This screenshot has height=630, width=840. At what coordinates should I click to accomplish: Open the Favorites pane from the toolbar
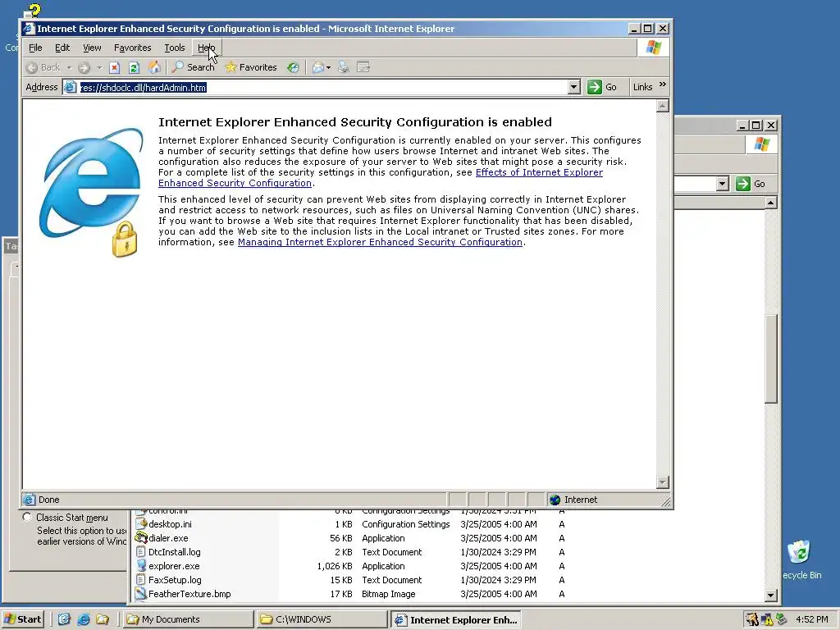click(251, 67)
